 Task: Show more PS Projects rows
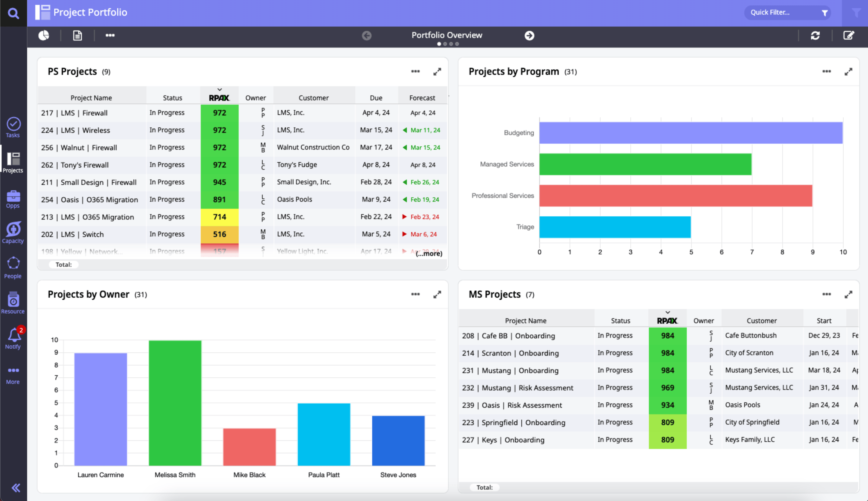429,253
